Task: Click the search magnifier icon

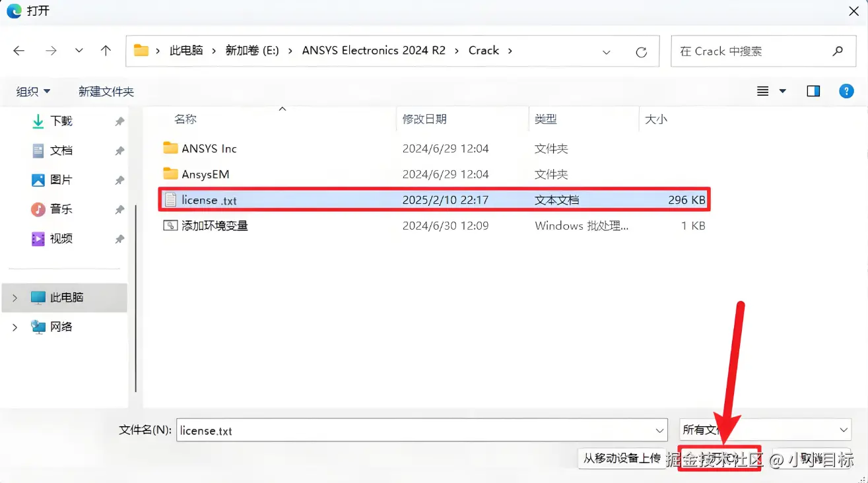Action: [838, 51]
